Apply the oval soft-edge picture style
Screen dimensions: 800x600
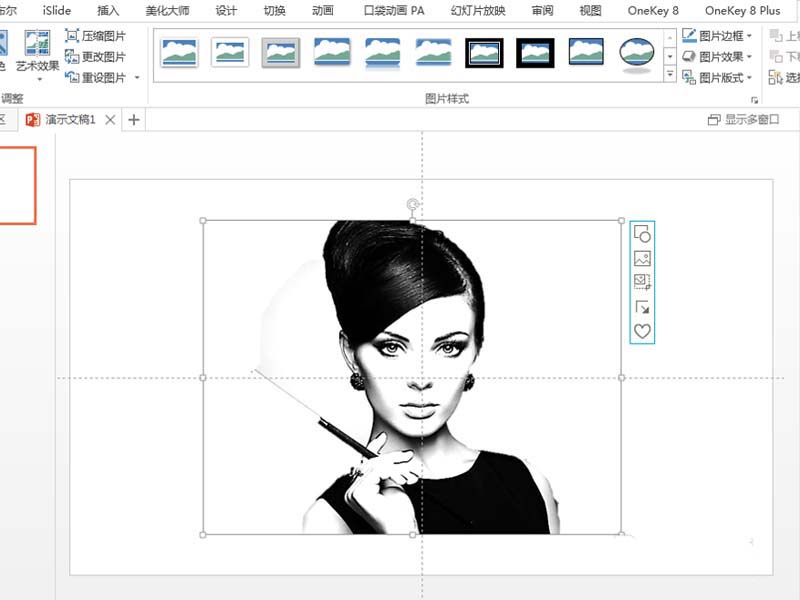point(637,53)
